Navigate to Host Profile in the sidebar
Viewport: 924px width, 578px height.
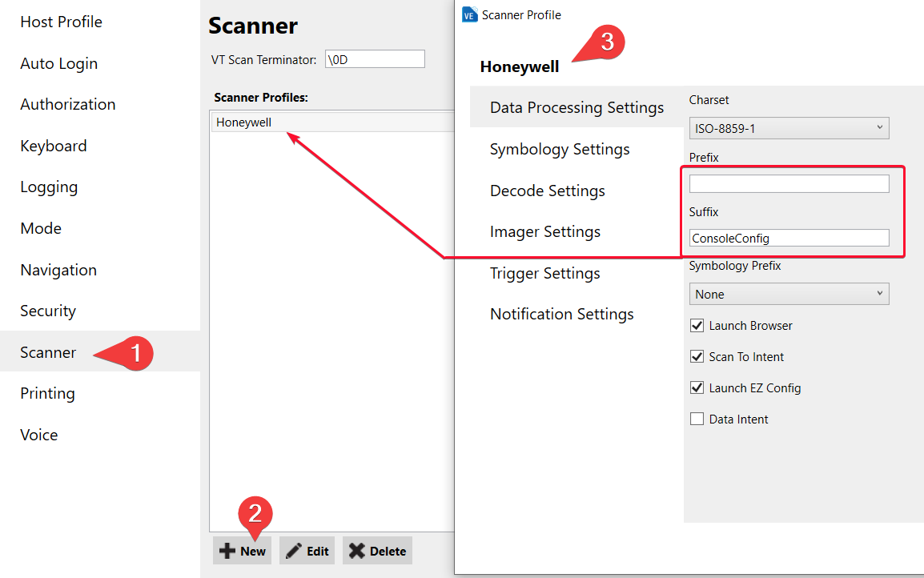click(61, 22)
